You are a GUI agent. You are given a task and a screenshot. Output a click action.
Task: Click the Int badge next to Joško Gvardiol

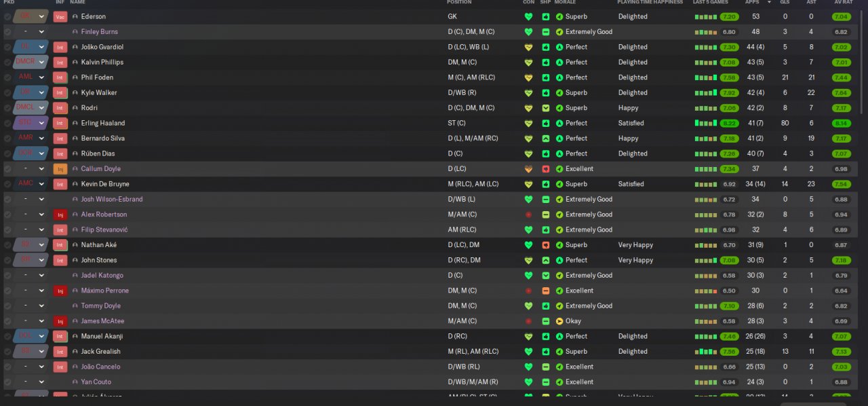coord(60,47)
